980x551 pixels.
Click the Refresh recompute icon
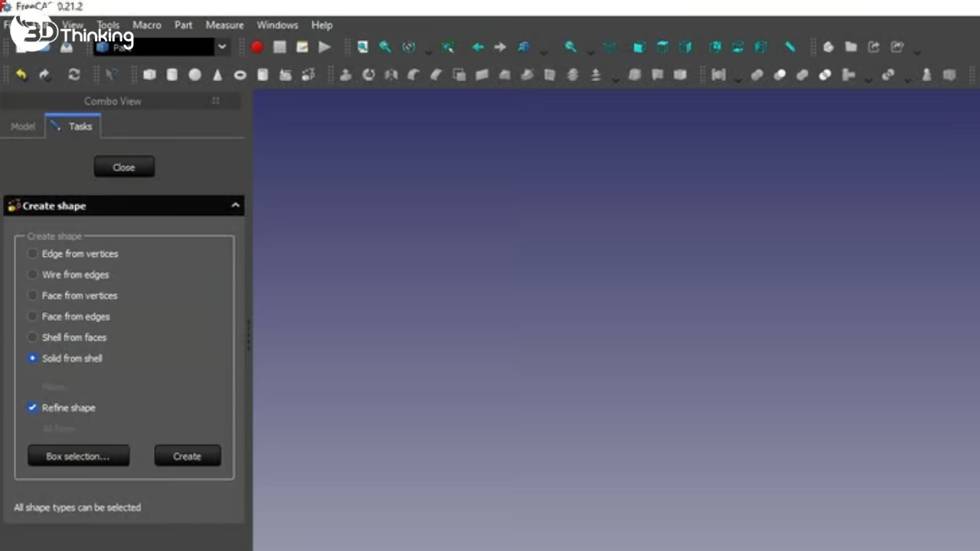coord(74,75)
